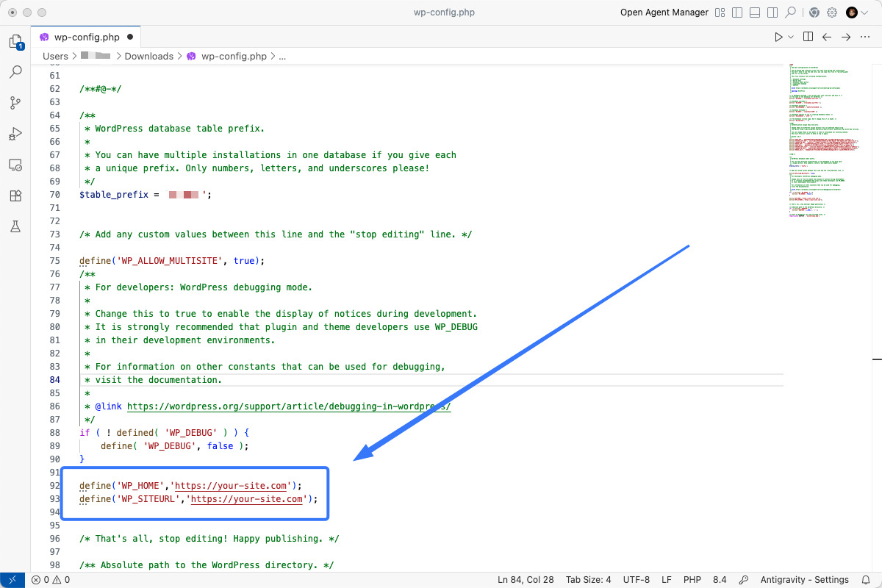Open the Remote Explorer sidebar icon

click(15, 165)
